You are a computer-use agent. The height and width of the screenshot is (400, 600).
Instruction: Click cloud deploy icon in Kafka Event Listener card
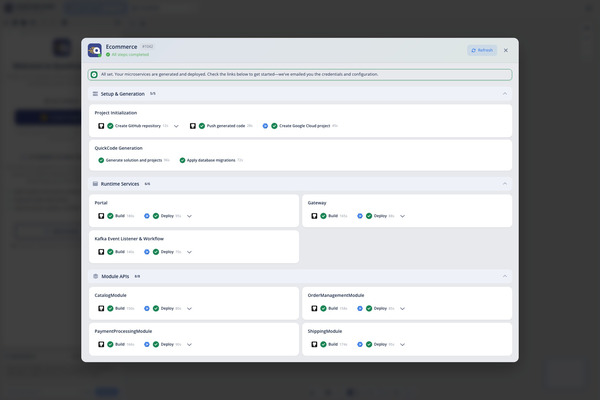click(147, 252)
